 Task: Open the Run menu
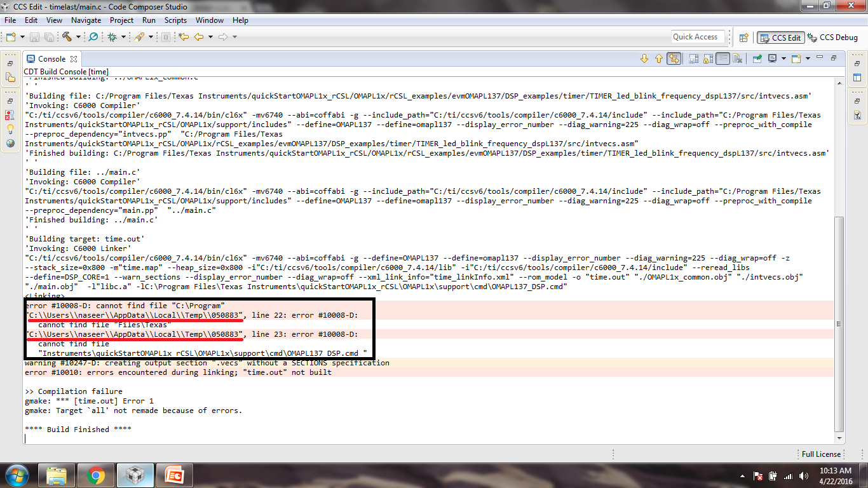click(149, 20)
